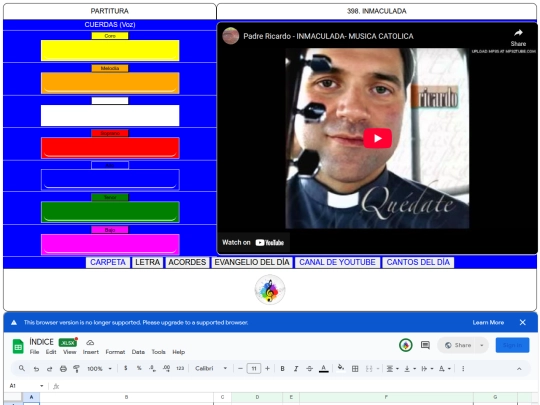The image size is (540, 405).
Task: Click Learn More in browser warning
Action: point(488,322)
